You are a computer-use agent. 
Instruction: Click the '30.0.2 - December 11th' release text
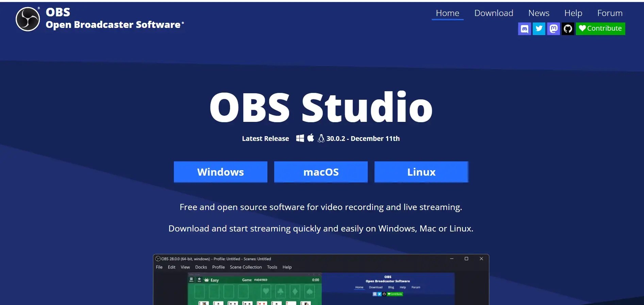pos(363,139)
